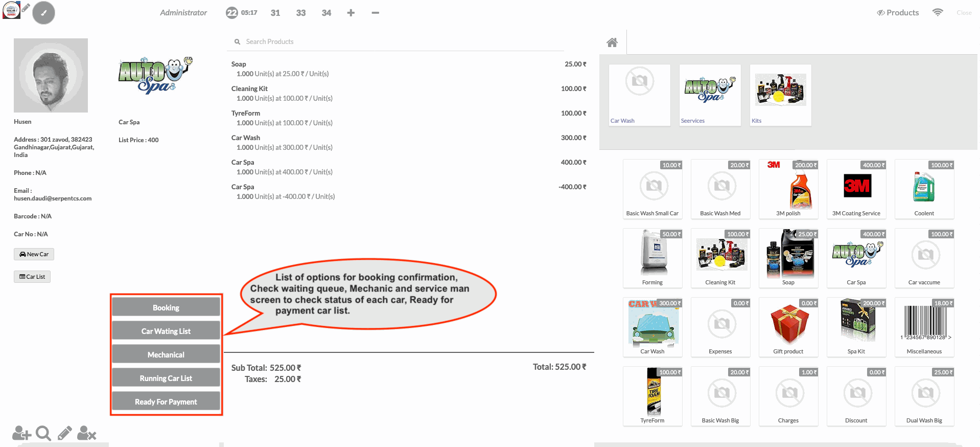
Task: Switch to order tab 22
Action: (x=242, y=13)
